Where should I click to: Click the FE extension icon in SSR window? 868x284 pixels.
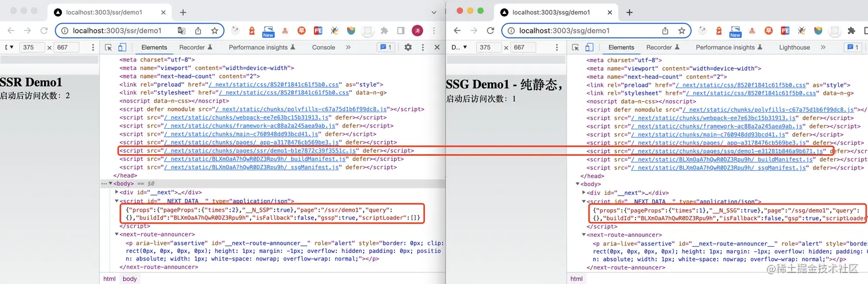pos(318,30)
